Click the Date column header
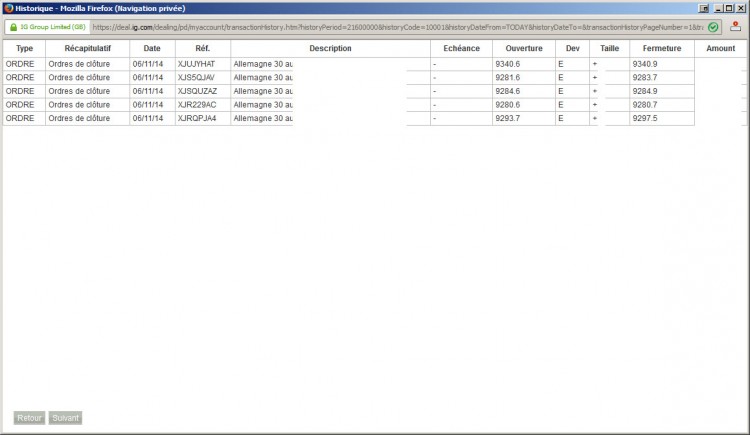 point(152,48)
